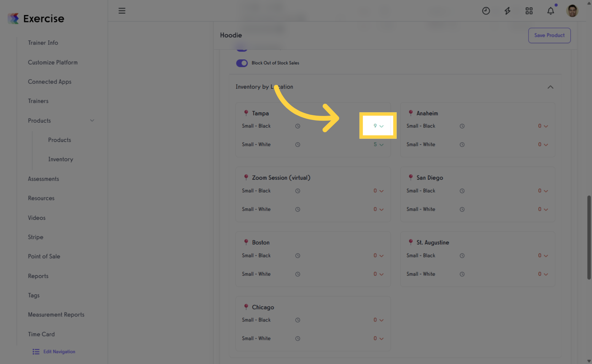The height and width of the screenshot is (364, 592).
Task: Go to Assessments
Action: (43, 179)
